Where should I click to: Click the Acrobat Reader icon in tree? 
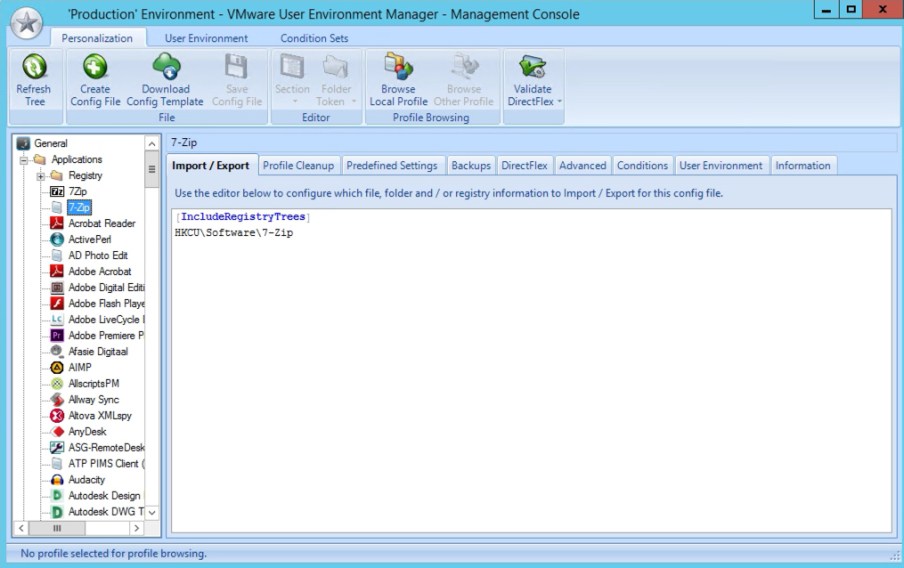click(56, 223)
